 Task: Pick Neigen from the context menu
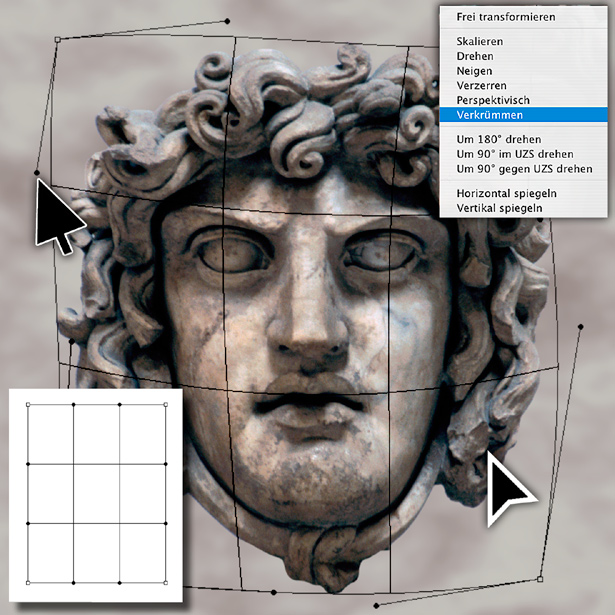pyautogui.click(x=523, y=71)
